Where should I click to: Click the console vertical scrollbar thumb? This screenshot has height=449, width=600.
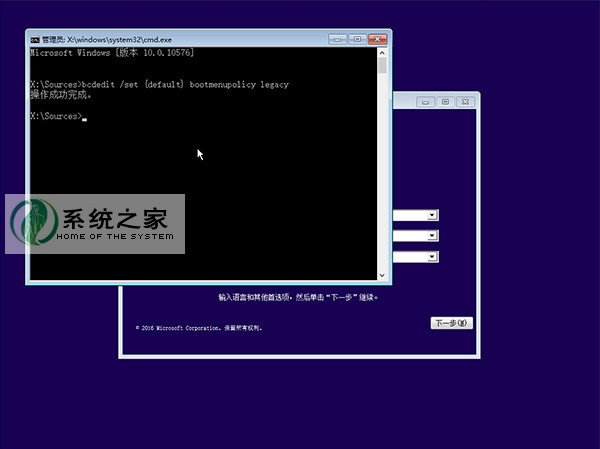[x=382, y=66]
